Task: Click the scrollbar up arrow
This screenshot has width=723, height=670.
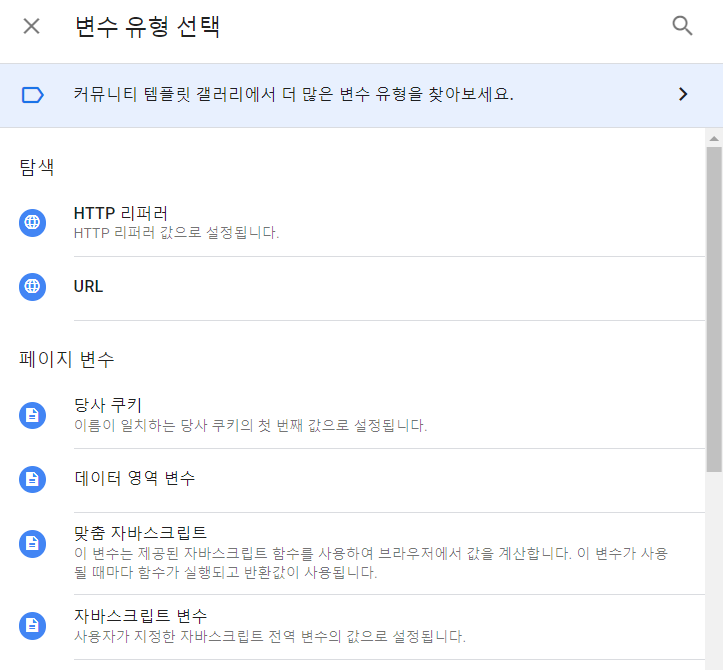Action: pos(714,138)
